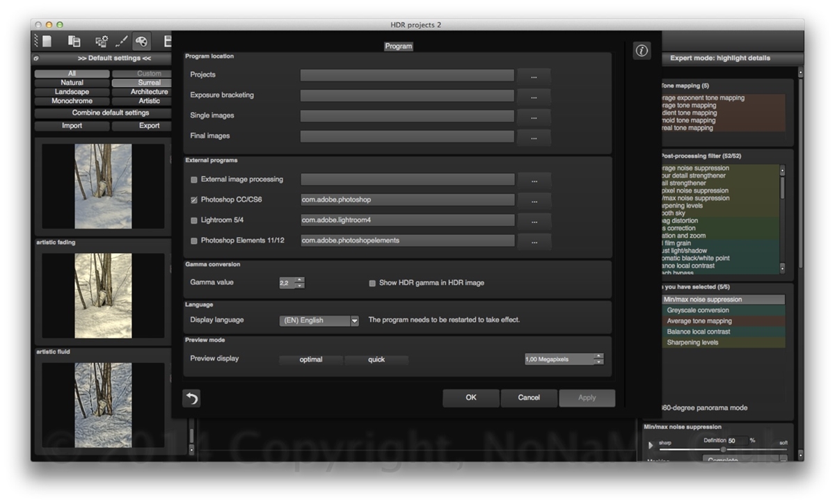
Task: Click the Definition 50 percent value field
Action: click(x=738, y=441)
